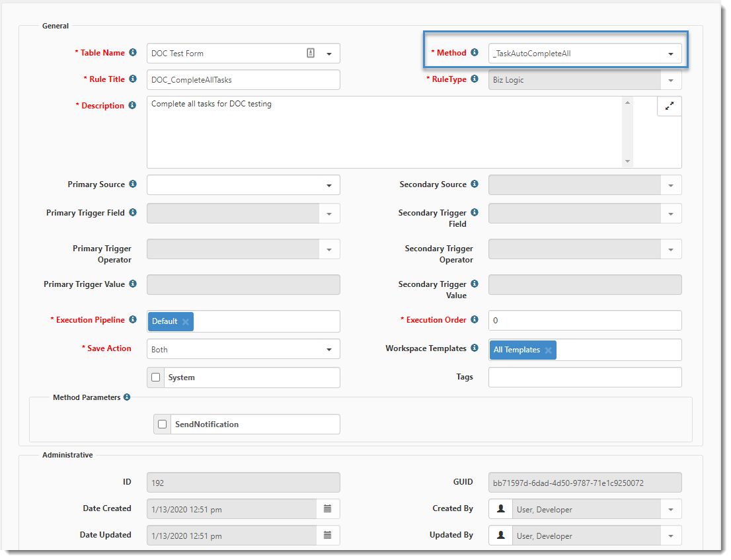The height and width of the screenshot is (560, 731).
Task: Open the Date Created calendar picker
Action: click(x=328, y=508)
